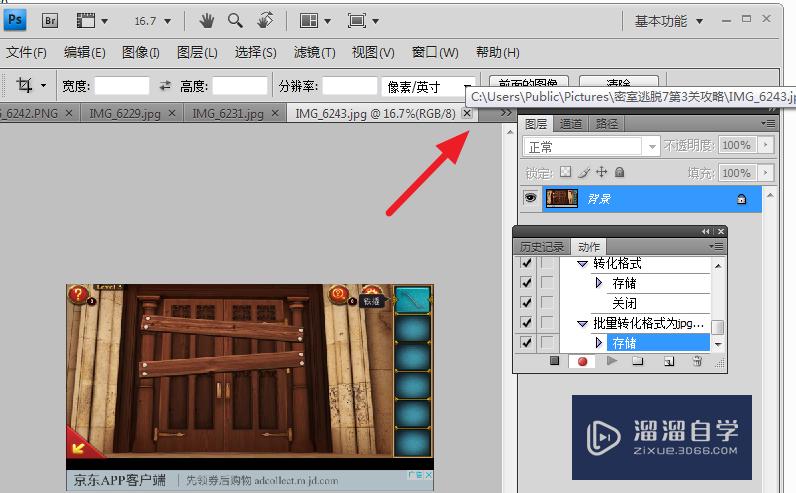Open the 窗口(W) menu
Image resolution: width=796 pixels, height=493 pixels.
click(435, 52)
